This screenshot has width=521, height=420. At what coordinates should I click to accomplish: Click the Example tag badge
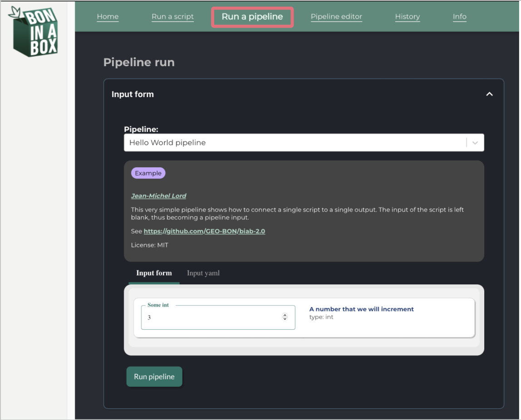148,173
